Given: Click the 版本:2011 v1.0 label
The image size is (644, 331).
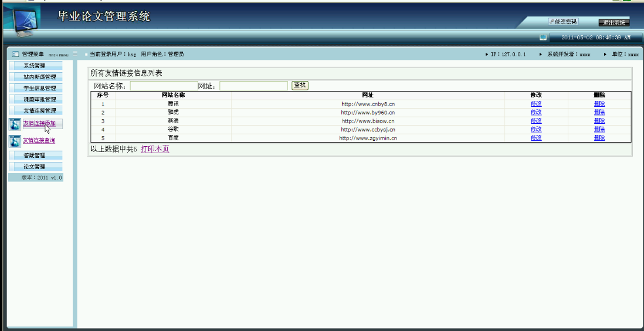Looking at the screenshot, I should (42, 178).
